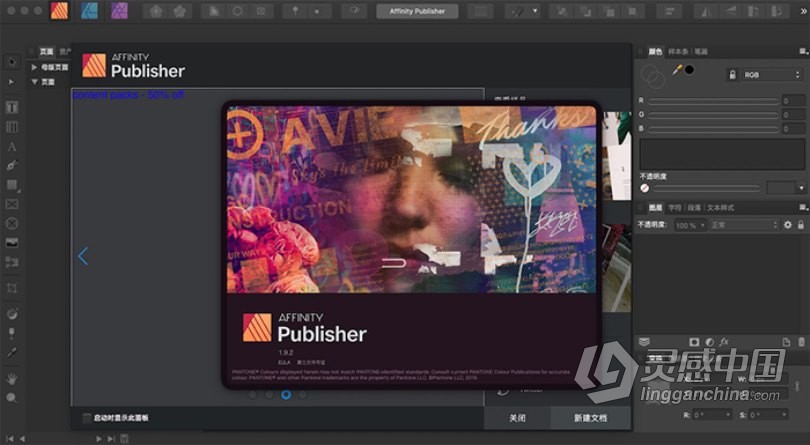Go to previous welcome slide arrow
810x445 pixels.
(83, 256)
